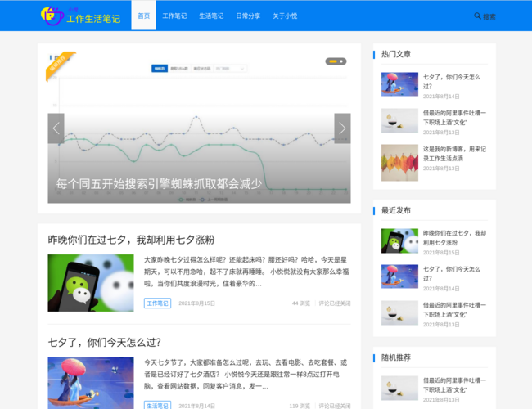Open 昨晚你们在过七夕，我却利用七夕涨粉 in 最近发布 sidebar
532x409 pixels.
click(454, 238)
